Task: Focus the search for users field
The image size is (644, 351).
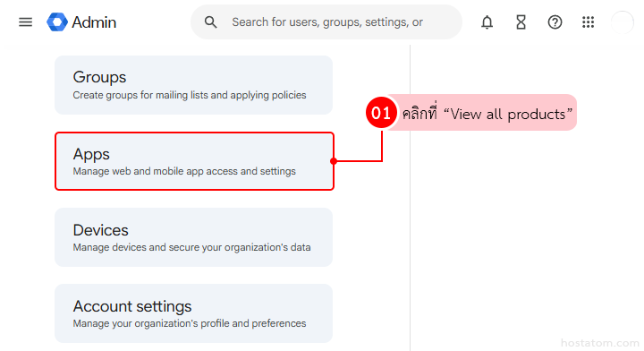Action: click(x=327, y=22)
